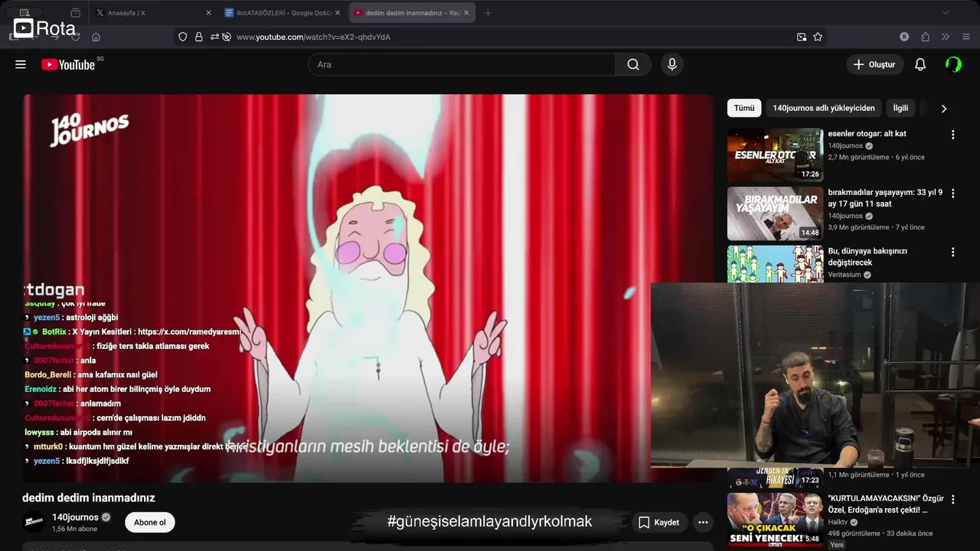Viewport: 980px width, 551px height.
Task: Open a new browser tab with plus
Action: click(x=488, y=13)
